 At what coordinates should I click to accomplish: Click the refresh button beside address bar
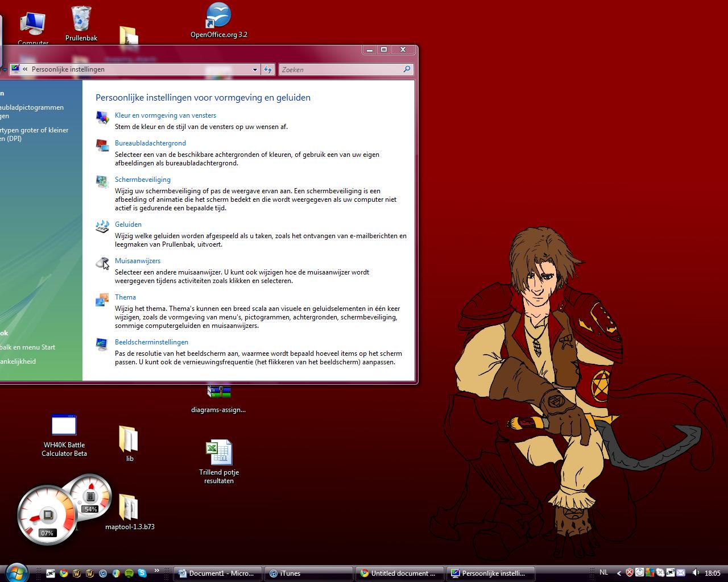[268, 69]
